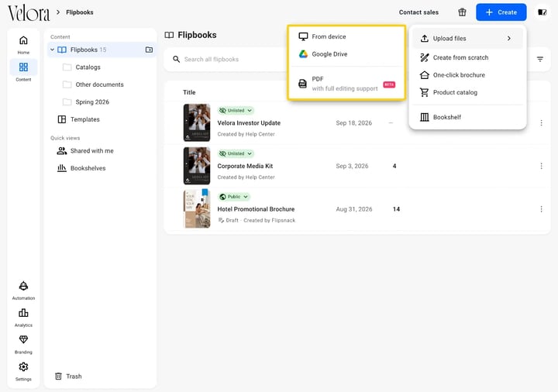Open Unlisted dropdown for Velora Investor Update
This screenshot has height=392, width=558.
(236, 111)
